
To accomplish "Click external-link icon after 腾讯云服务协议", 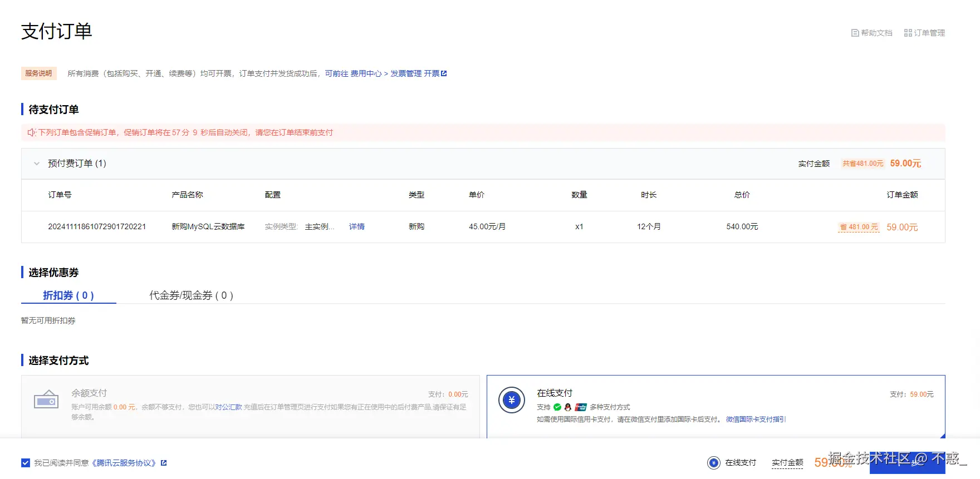I will coord(164,463).
